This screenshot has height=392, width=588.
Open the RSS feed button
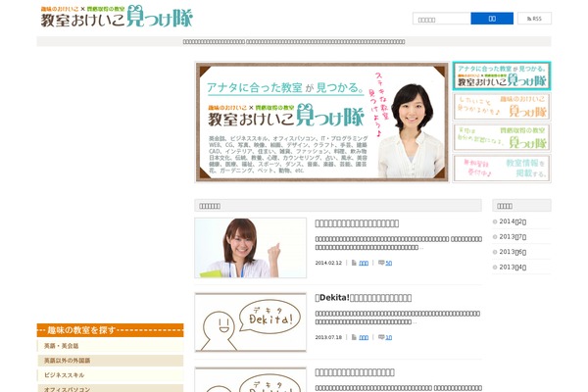point(534,19)
